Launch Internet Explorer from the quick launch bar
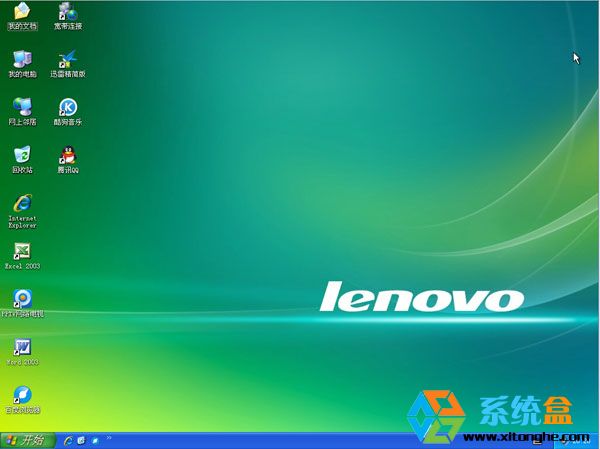 pos(68,441)
